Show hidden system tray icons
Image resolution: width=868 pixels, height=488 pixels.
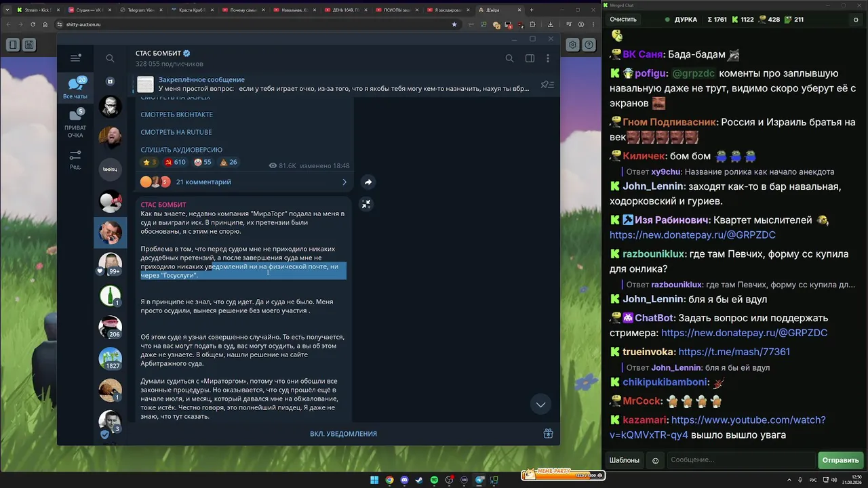pyautogui.click(x=789, y=480)
